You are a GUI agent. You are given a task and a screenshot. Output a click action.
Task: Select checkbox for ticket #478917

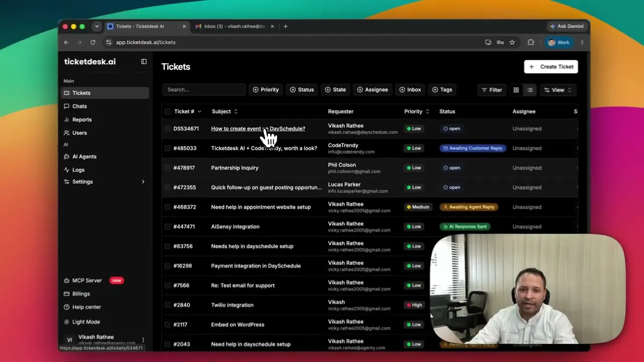(x=168, y=168)
